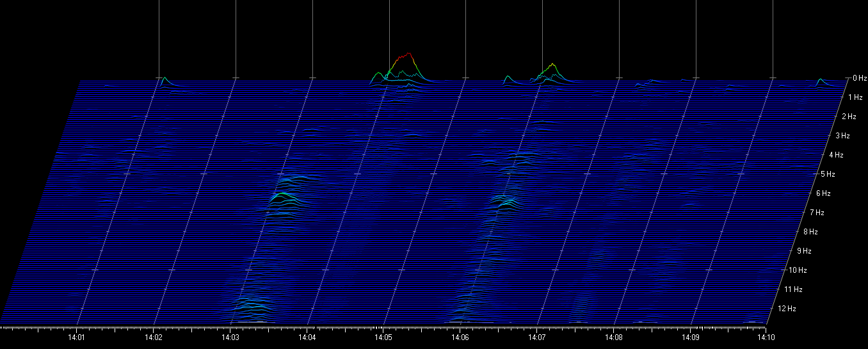Select the 14:10 time axis label

click(766, 337)
